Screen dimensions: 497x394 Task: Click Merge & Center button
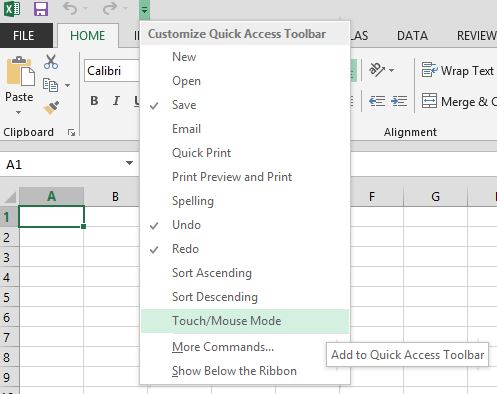459,101
